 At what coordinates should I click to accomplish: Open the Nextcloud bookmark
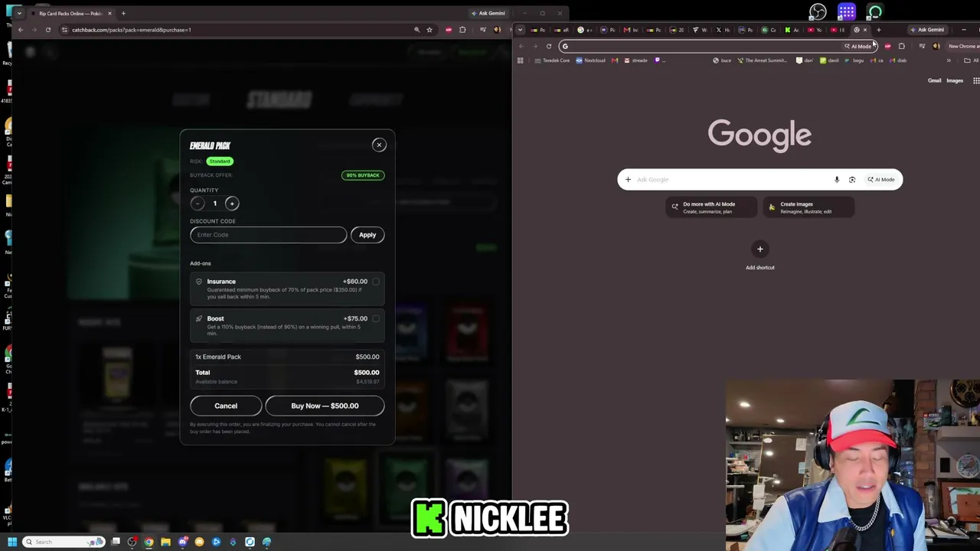[x=591, y=60]
